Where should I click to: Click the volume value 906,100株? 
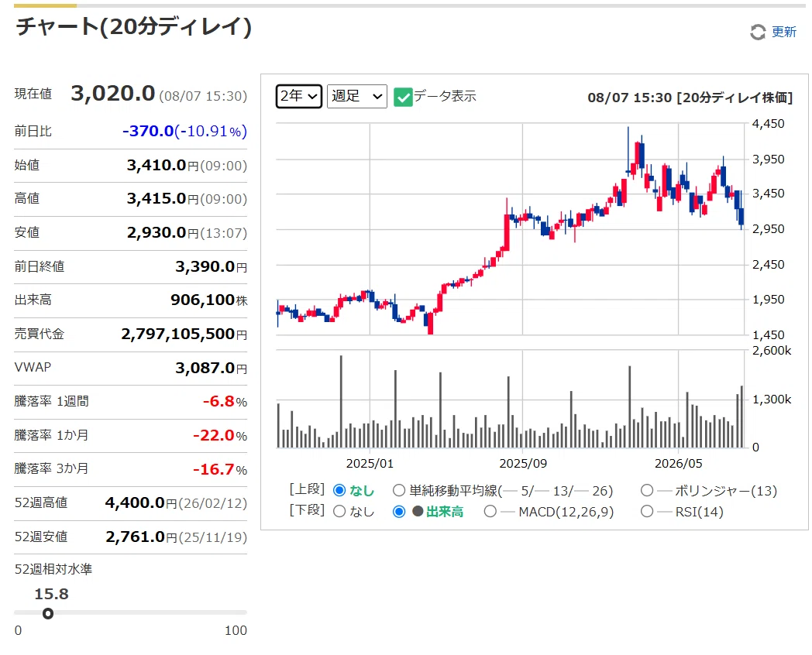click(209, 300)
